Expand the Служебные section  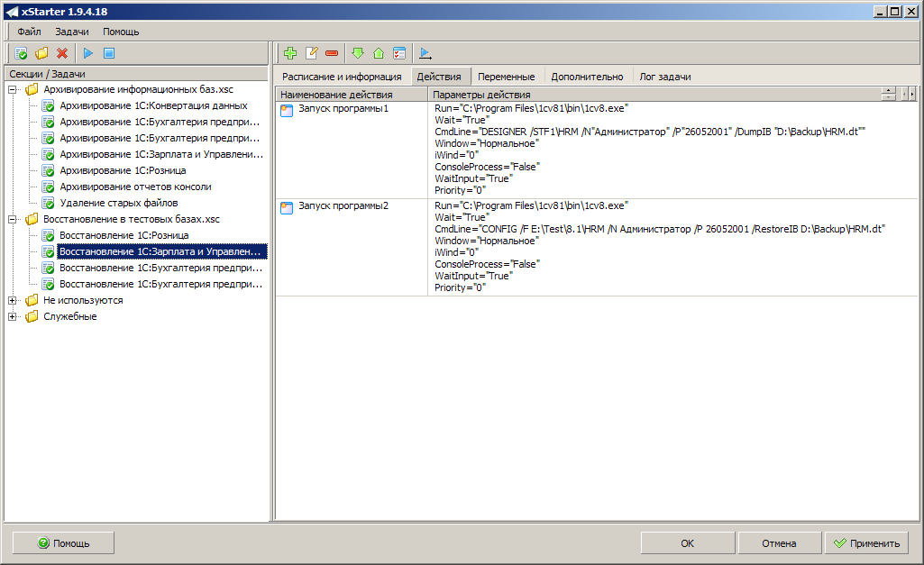pyautogui.click(x=12, y=316)
